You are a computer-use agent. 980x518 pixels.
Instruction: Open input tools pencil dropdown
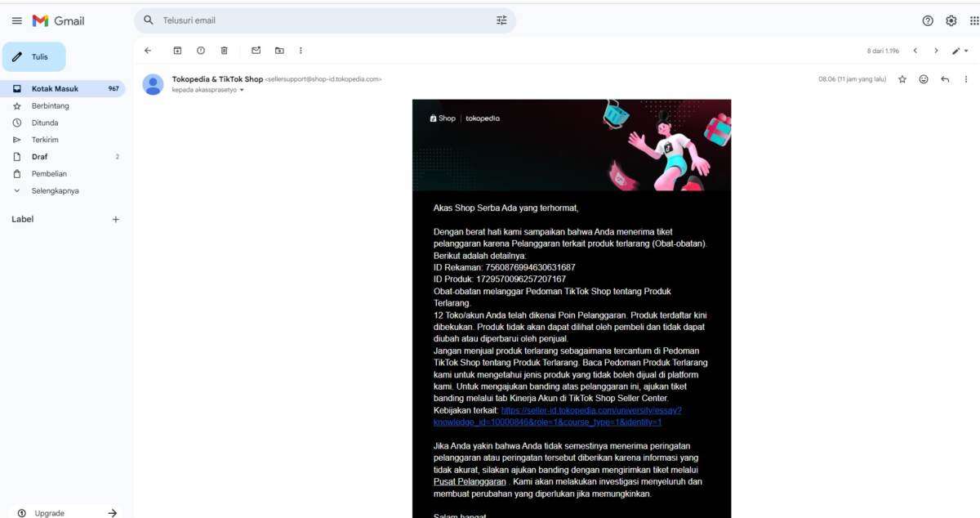[x=960, y=51]
